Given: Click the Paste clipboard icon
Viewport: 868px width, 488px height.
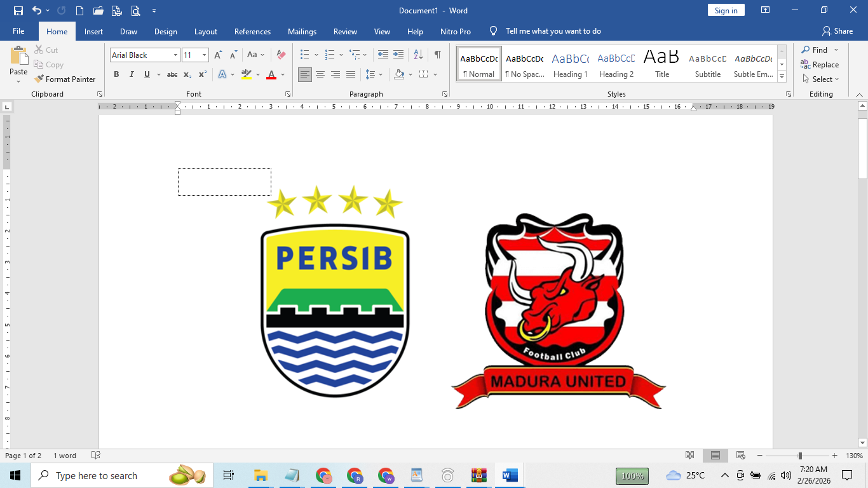Looking at the screenshot, I should [18, 56].
